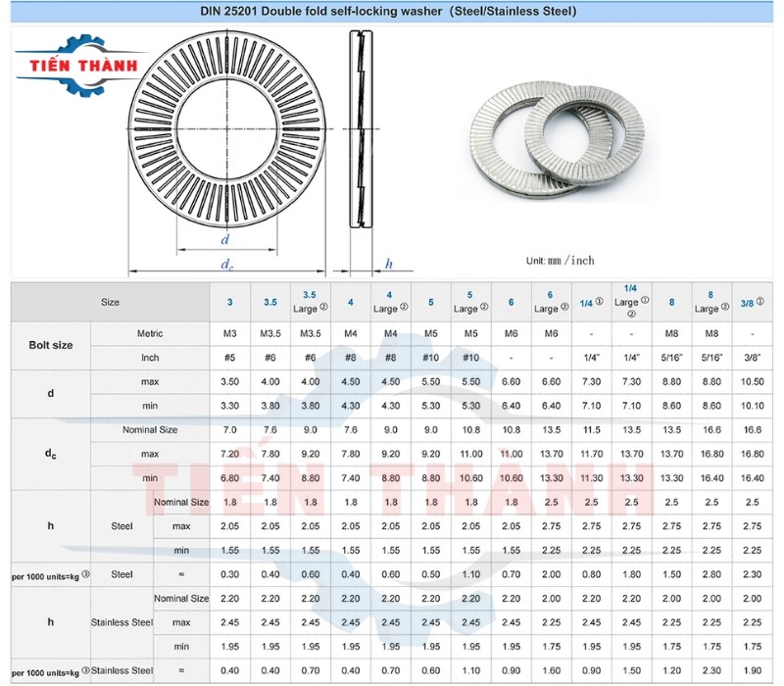Screen dimensions: 784x686
Task: Click the 'Metric' row label
Action: click(x=150, y=333)
